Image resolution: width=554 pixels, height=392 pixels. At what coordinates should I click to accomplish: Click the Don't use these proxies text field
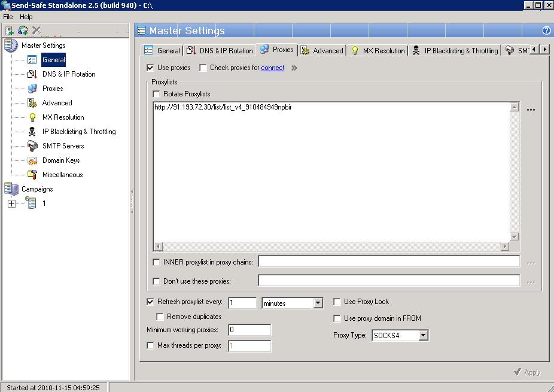tap(389, 281)
